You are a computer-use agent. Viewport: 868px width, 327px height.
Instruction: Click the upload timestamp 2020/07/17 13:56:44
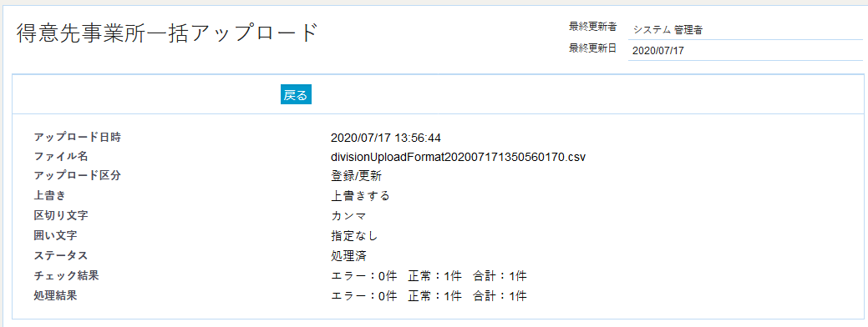pyautogui.click(x=386, y=138)
